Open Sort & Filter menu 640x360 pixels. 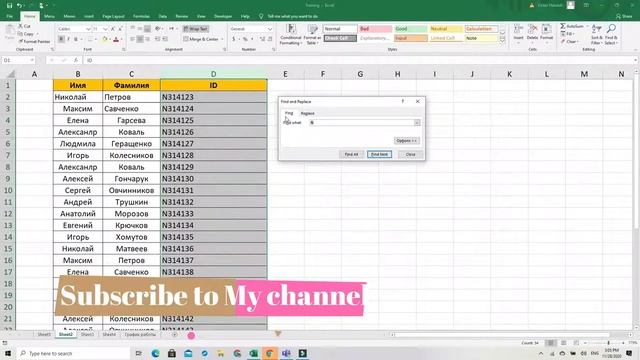click(x=596, y=34)
